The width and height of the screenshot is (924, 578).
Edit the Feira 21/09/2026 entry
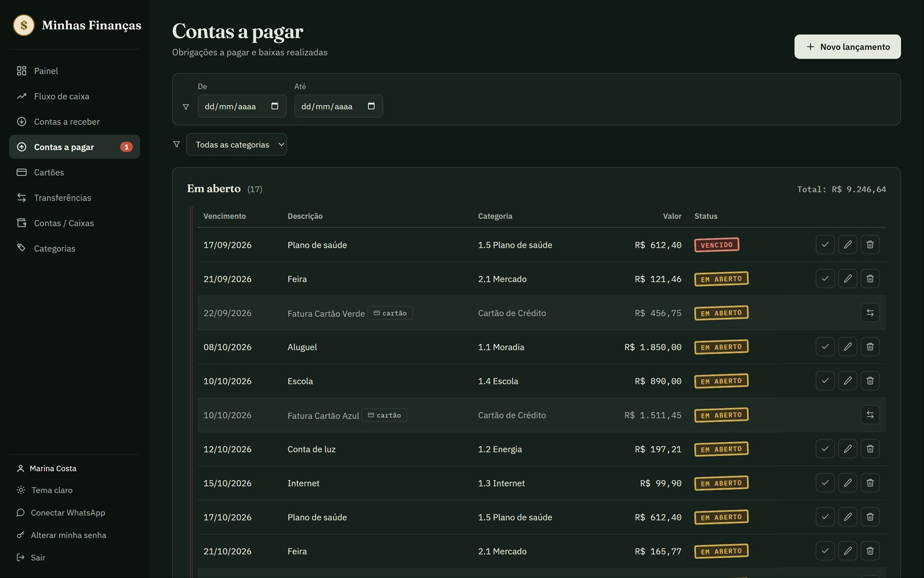click(x=847, y=279)
